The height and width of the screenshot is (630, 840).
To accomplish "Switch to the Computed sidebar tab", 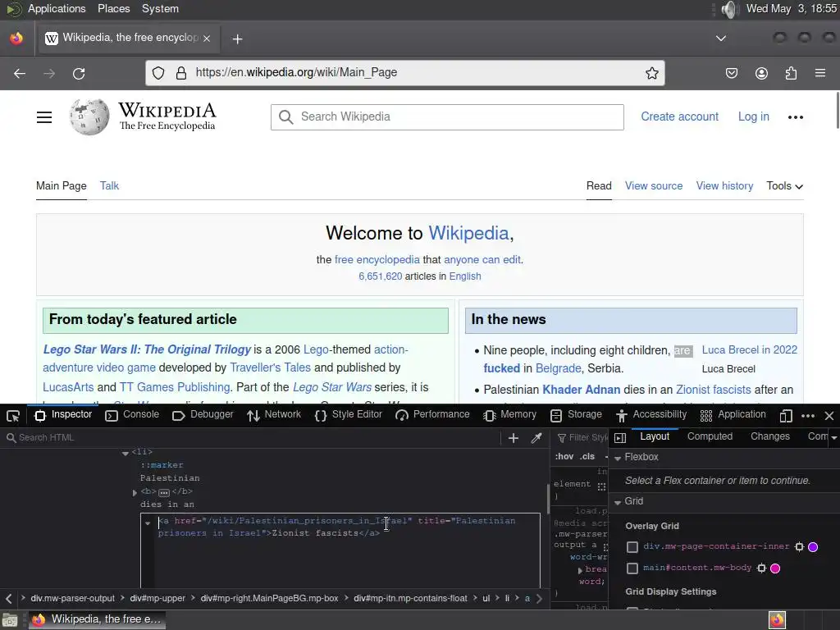I will coord(710,436).
